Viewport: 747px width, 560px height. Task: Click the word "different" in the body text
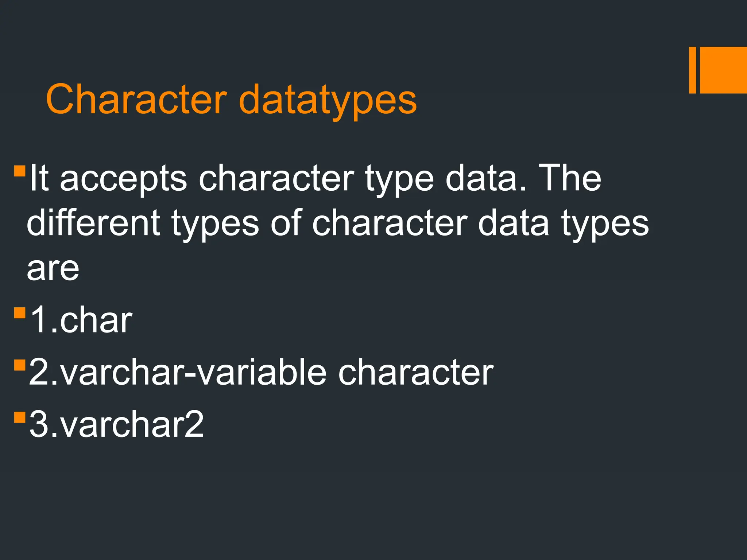point(93,223)
